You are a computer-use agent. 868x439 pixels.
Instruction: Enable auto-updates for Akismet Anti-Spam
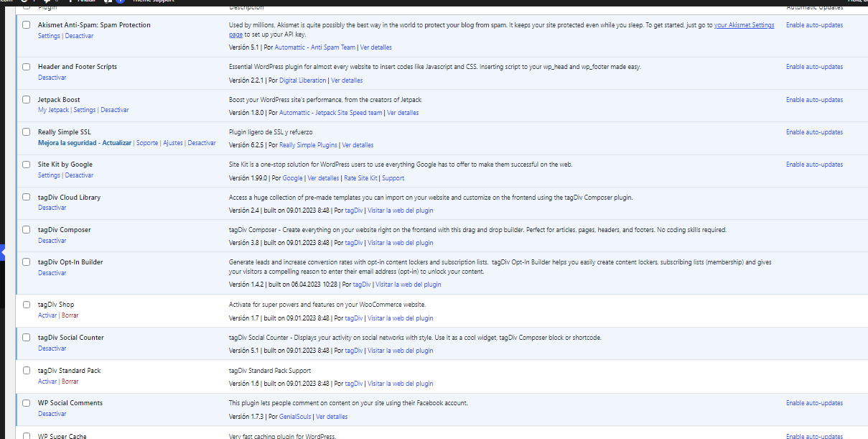point(814,25)
